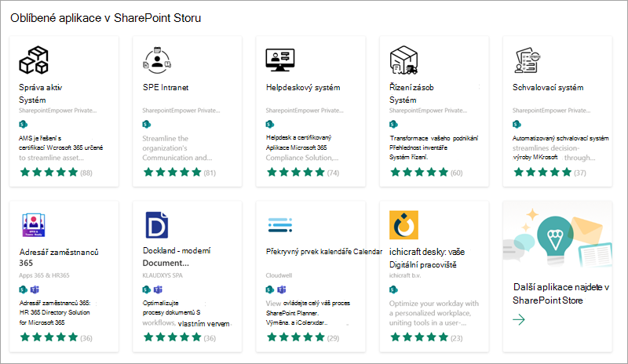
Task: Open the Dockland - moderní Document title
Action: (x=176, y=257)
